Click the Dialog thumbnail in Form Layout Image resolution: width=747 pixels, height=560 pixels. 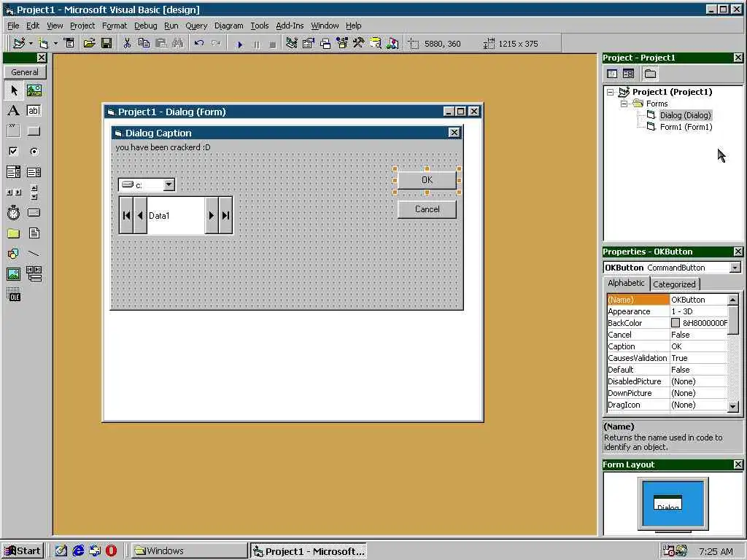pyautogui.click(x=667, y=503)
